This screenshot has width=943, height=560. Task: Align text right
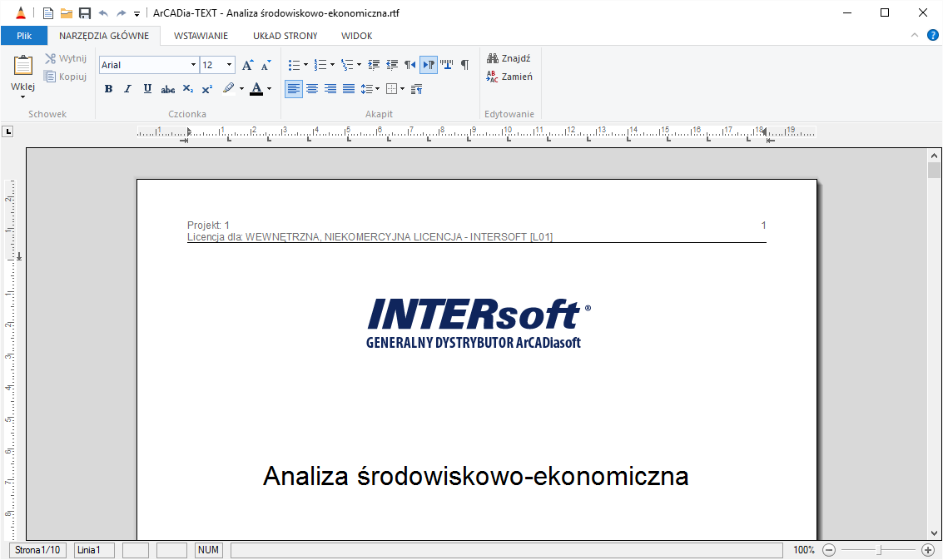(x=330, y=89)
